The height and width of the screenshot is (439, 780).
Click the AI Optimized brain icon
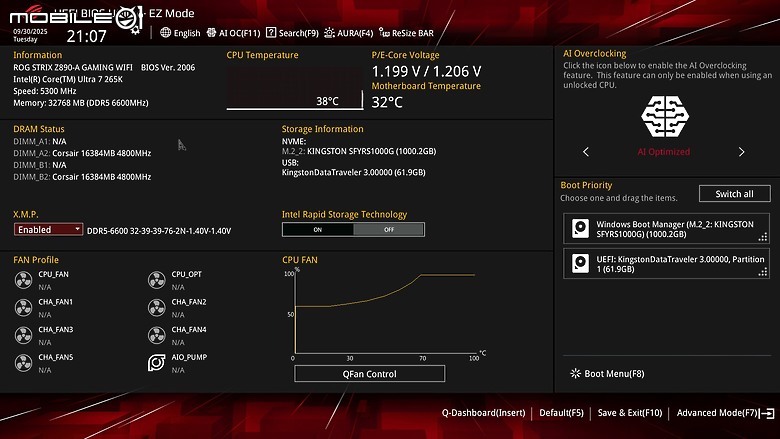[x=665, y=116]
